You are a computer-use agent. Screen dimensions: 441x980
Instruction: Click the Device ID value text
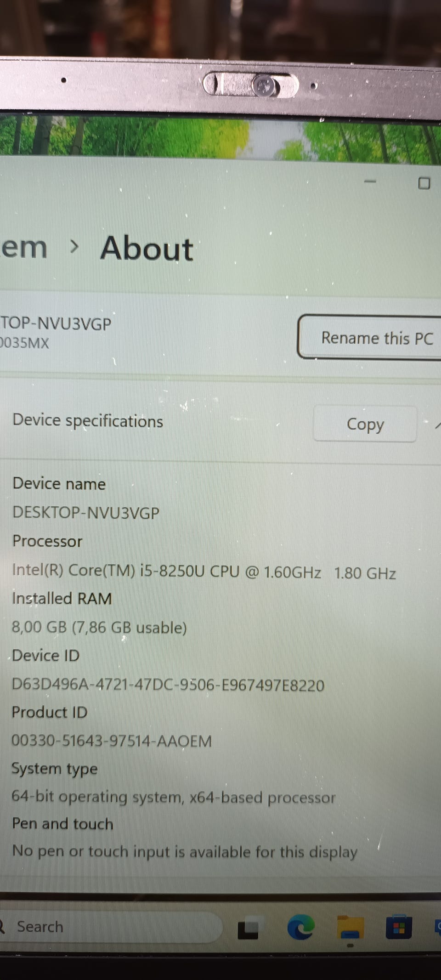(x=168, y=685)
